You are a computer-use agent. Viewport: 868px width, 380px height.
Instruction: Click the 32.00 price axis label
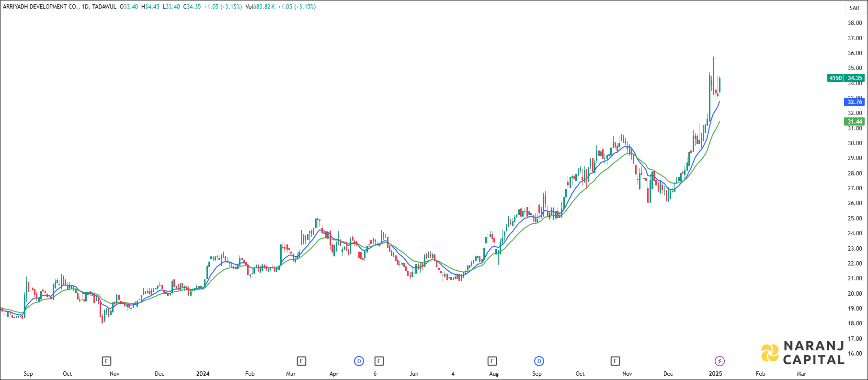855,114
